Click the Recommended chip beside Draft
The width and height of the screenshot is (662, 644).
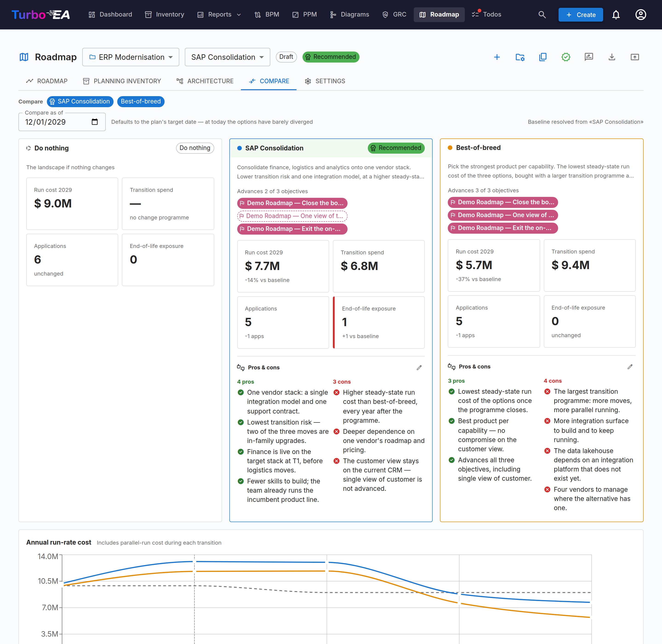coord(331,57)
